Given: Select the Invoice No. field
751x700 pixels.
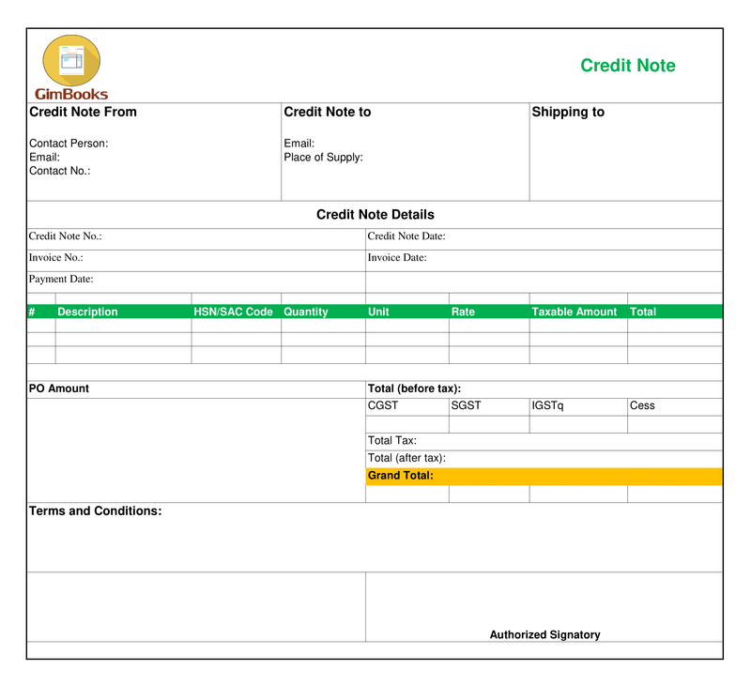Looking at the screenshot, I should pyautogui.click(x=58, y=257).
